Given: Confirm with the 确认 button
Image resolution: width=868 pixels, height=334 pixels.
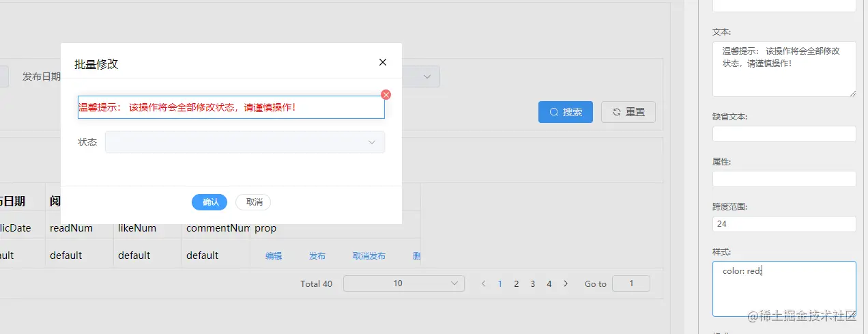Looking at the screenshot, I should point(209,202).
